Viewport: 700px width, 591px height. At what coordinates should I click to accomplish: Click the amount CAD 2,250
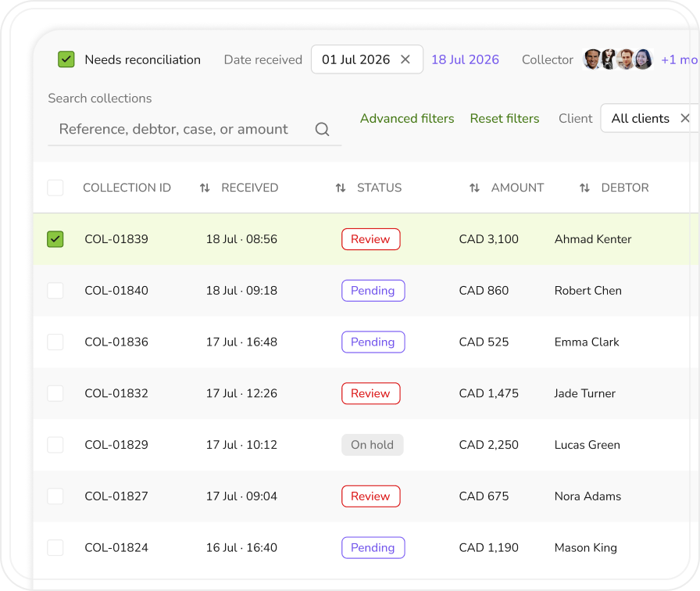tap(489, 445)
